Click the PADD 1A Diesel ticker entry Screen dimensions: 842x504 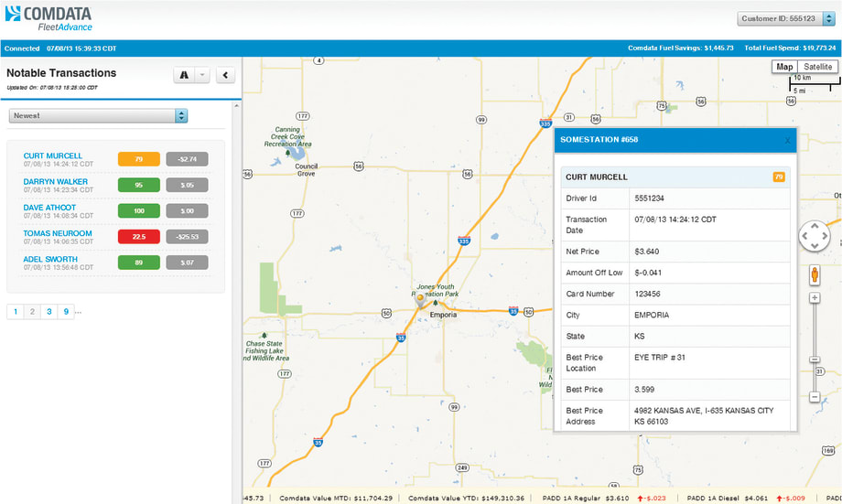(746, 499)
